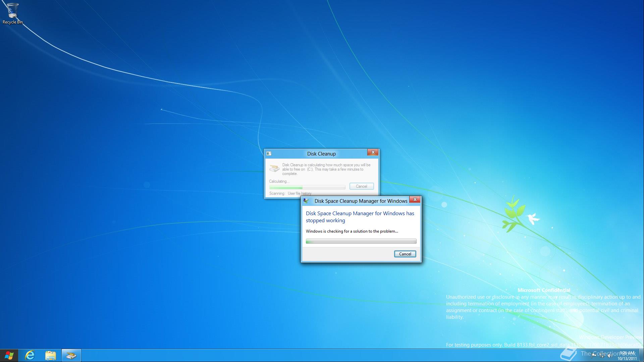Click the 'Scanning: User file history' status
644x362 pixels.
290,193
